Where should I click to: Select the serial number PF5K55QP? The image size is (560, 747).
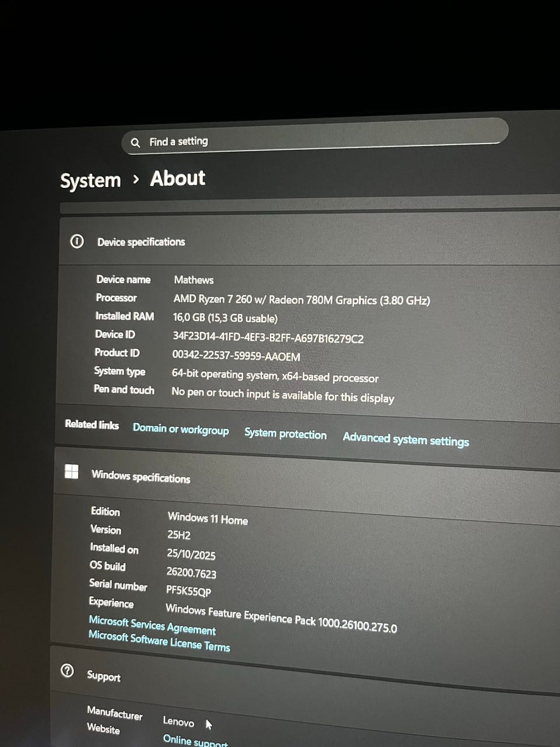tap(188, 591)
